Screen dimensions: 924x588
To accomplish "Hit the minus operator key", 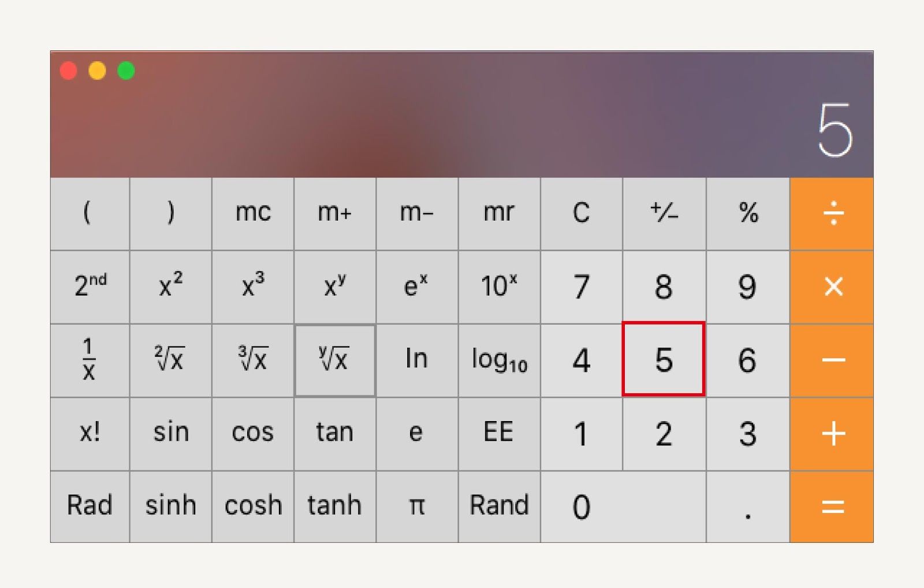I will click(832, 360).
